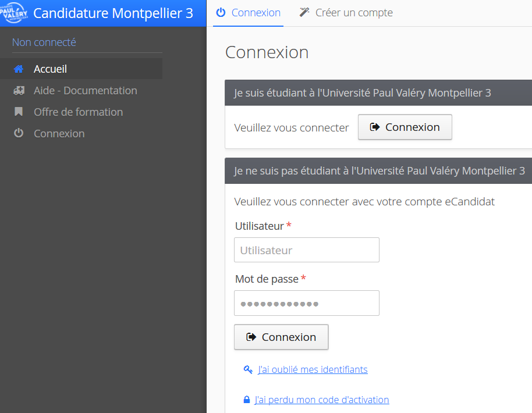The image size is (532, 413).
Task: Click the Paul Valéry university logo
Action: click(x=15, y=13)
